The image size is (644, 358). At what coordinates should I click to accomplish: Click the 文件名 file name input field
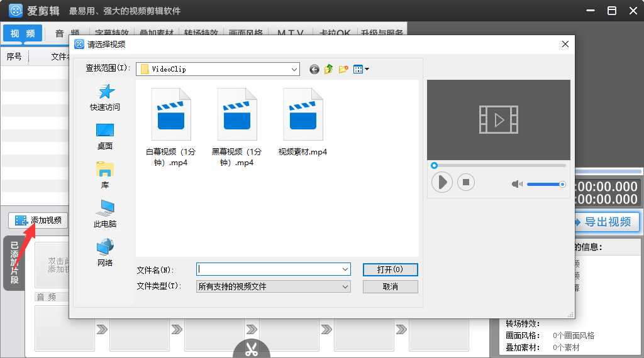pyautogui.click(x=269, y=269)
